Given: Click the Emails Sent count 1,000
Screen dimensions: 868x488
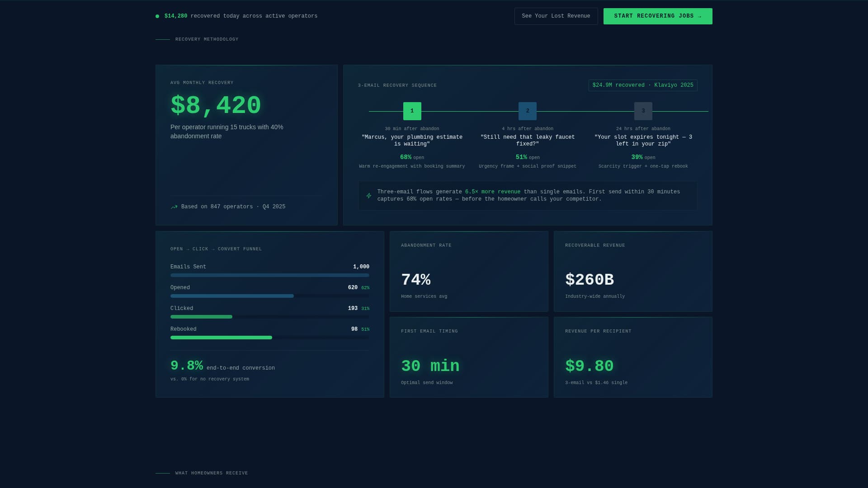Looking at the screenshot, I should (361, 267).
